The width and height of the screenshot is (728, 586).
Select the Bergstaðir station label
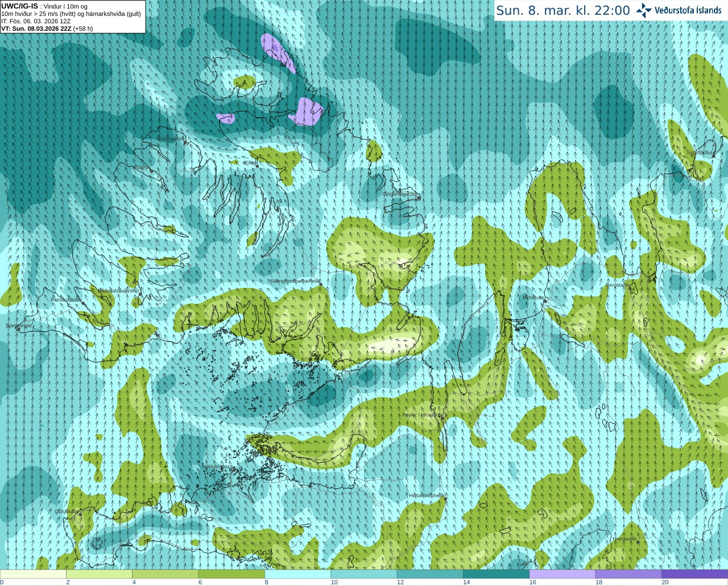point(618,285)
